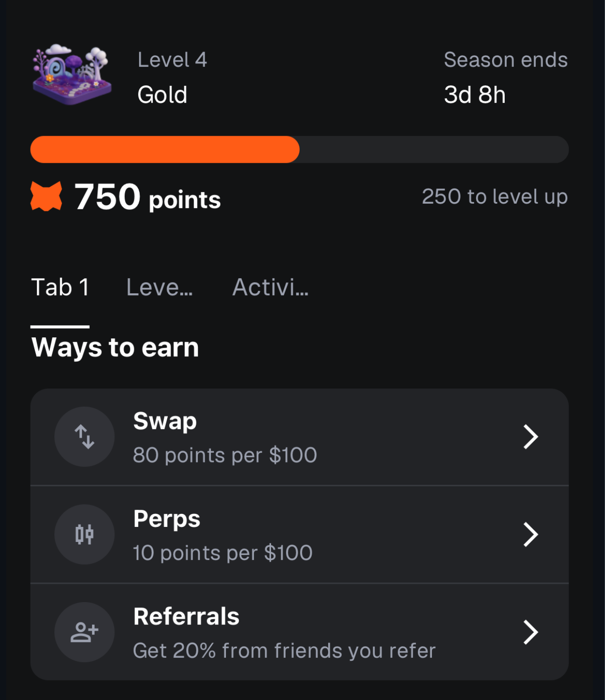Expand the Swap row chevron
The width and height of the screenshot is (605, 700).
[x=530, y=437]
